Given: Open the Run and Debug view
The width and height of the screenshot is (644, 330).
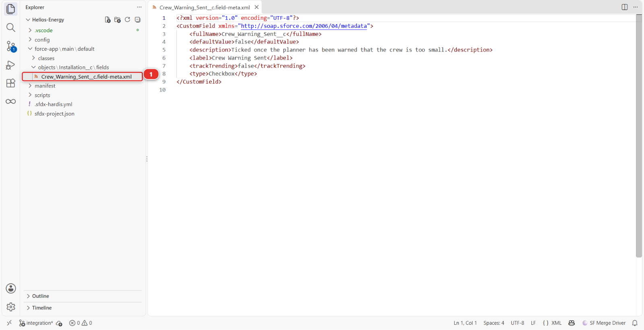Looking at the screenshot, I should click(11, 65).
